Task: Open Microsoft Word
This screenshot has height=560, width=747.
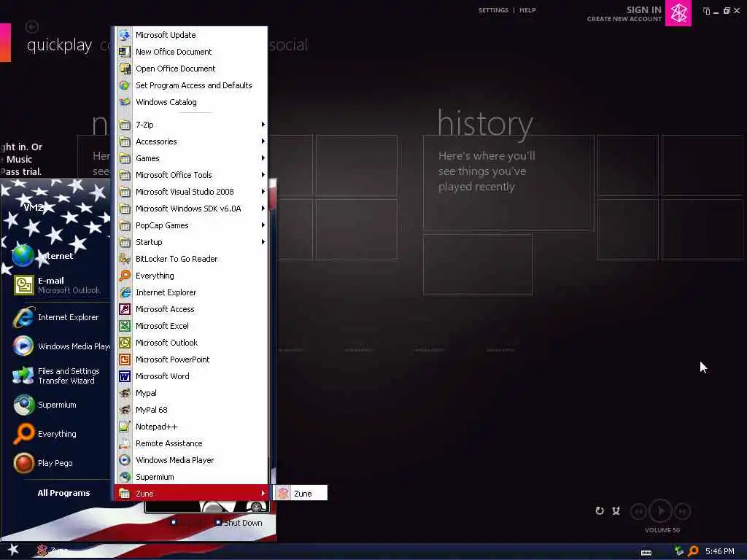Action: point(191,376)
